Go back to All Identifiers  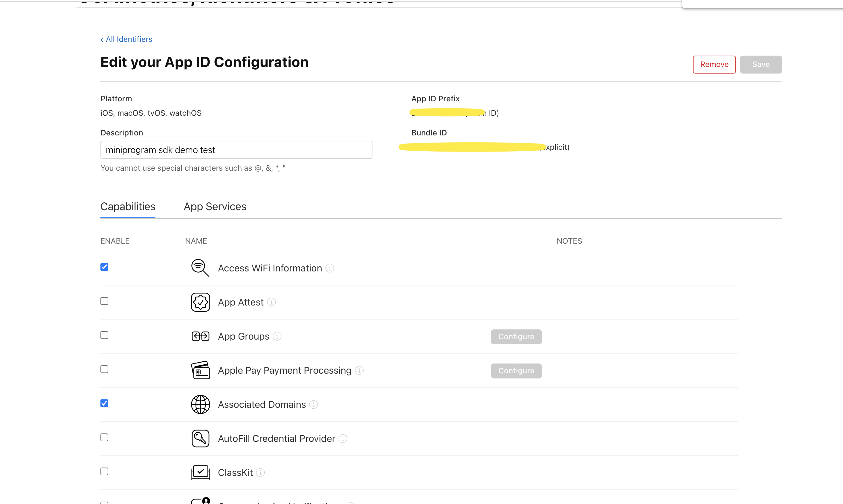point(126,39)
